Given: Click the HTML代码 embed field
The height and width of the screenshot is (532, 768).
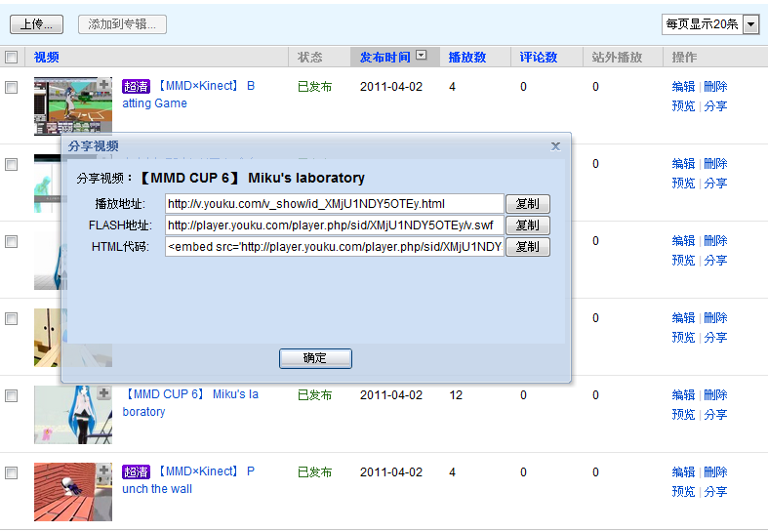Looking at the screenshot, I should click(335, 246).
